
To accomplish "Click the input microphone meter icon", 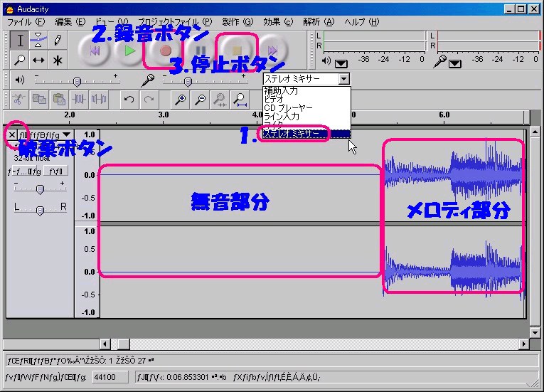I will point(440,61).
